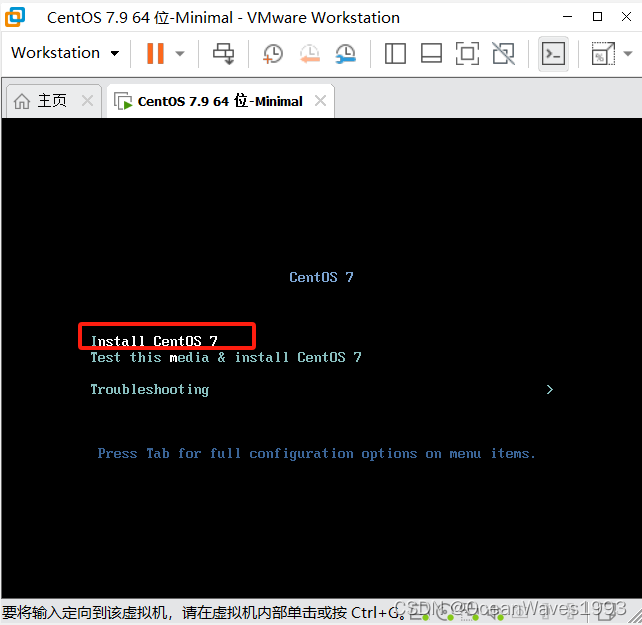642x625 pixels.
Task: Maximize the VMware Workstation window
Action: (x=597, y=17)
